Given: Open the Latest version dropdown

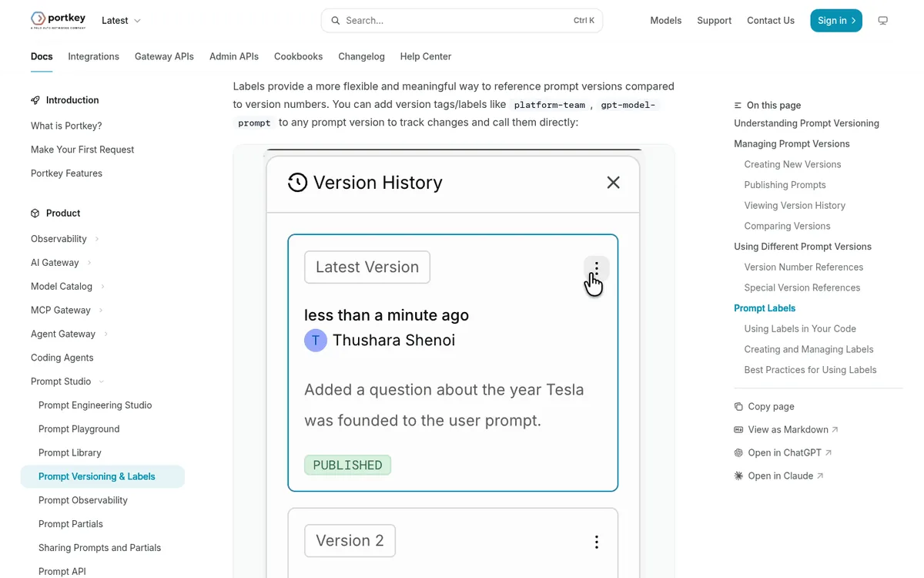Looking at the screenshot, I should click(x=122, y=21).
